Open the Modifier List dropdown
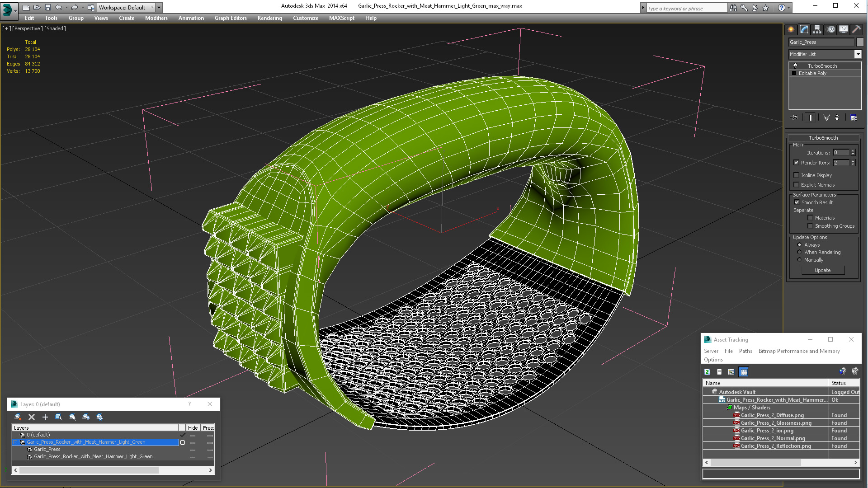The width and height of the screenshot is (868, 488). pyautogui.click(x=858, y=54)
